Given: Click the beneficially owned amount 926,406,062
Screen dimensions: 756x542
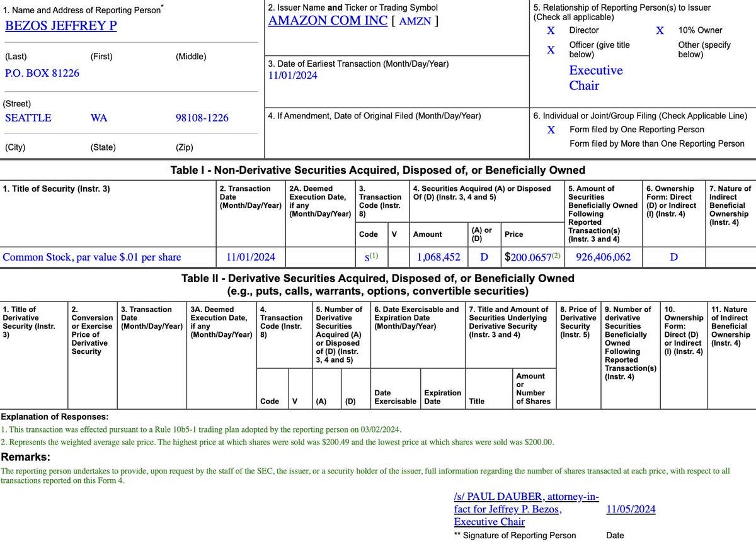Looking at the screenshot, I should 604,257.
